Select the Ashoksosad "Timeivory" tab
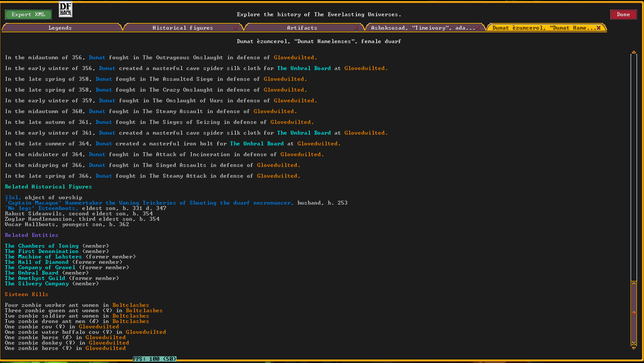The width and height of the screenshot is (644, 363). (x=423, y=28)
